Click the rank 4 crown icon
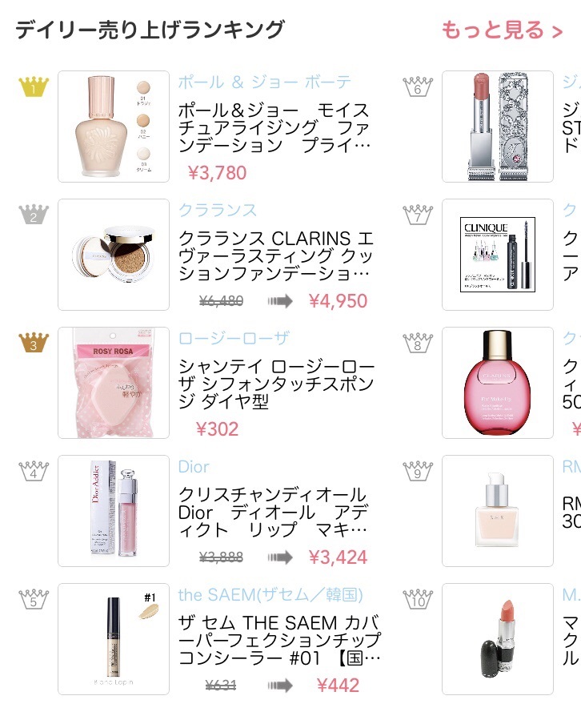 [34, 471]
